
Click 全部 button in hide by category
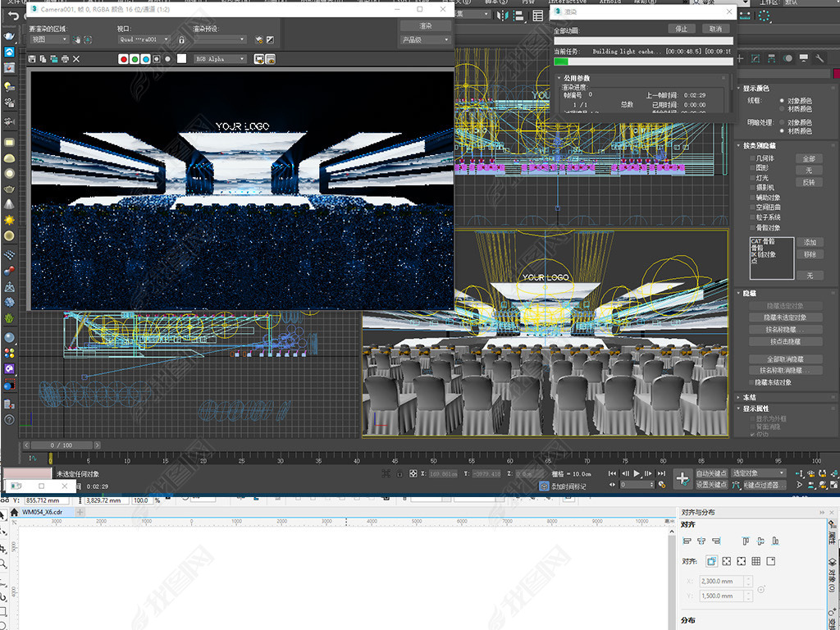pyautogui.click(x=809, y=158)
